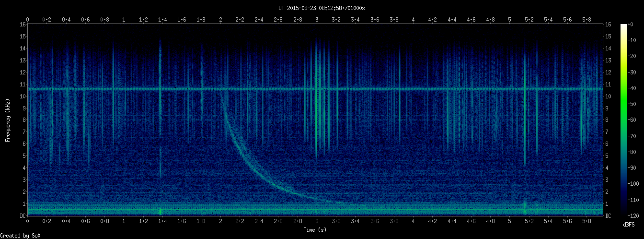Click the 1 second tick on top time axis
The width and height of the screenshot is (644, 239).
(x=124, y=20)
